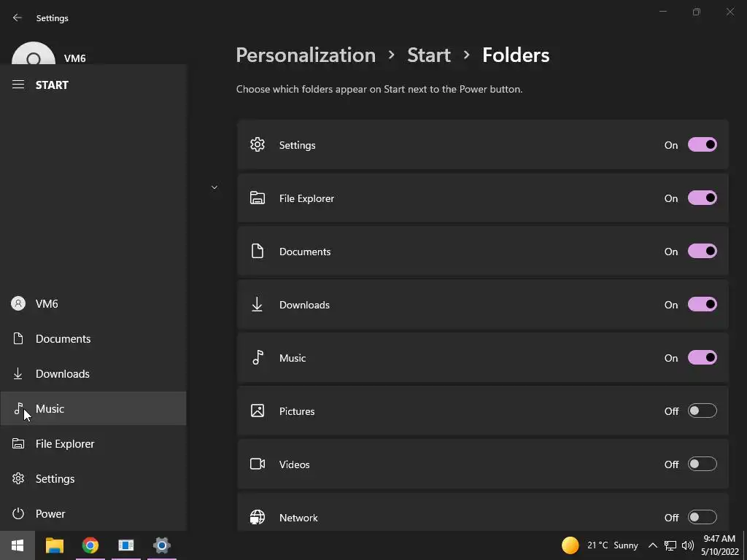Show hidden system tray icons
The height and width of the screenshot is (560, 747).
tap(653, 545)
